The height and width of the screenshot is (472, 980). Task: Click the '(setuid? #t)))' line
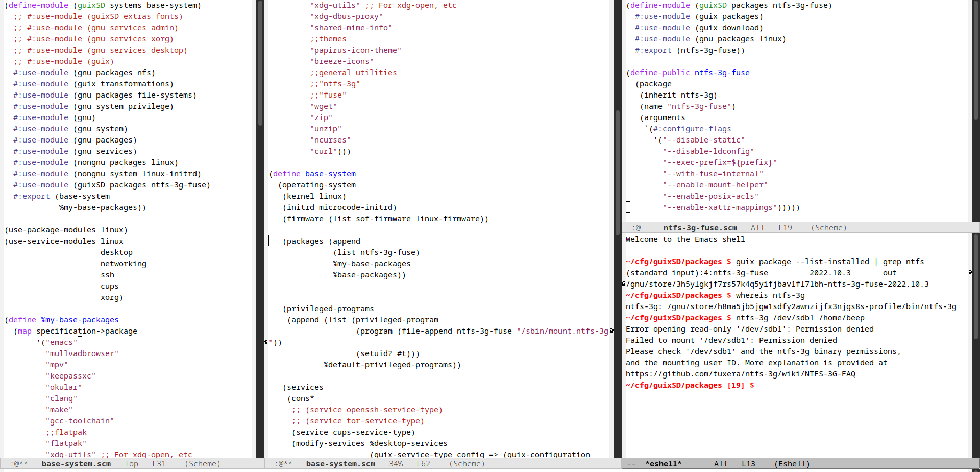tap(388, 353)
